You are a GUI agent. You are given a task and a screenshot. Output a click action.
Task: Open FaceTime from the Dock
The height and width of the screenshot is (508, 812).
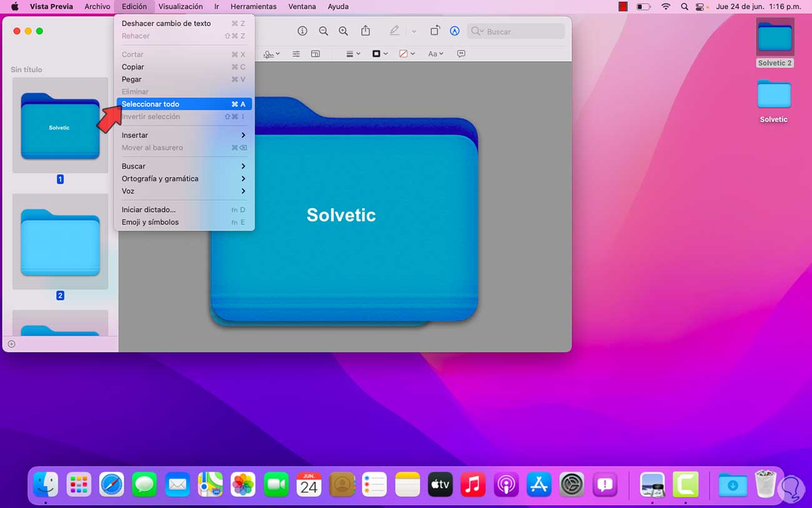276,484
